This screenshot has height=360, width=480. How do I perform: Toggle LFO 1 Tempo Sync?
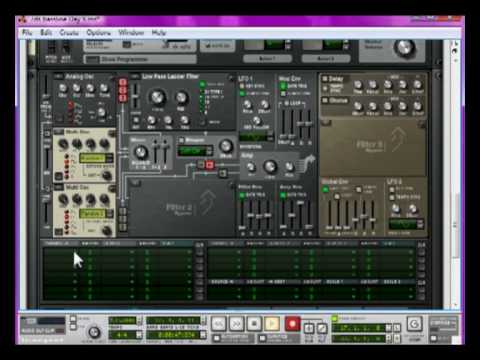click(242, 94)
